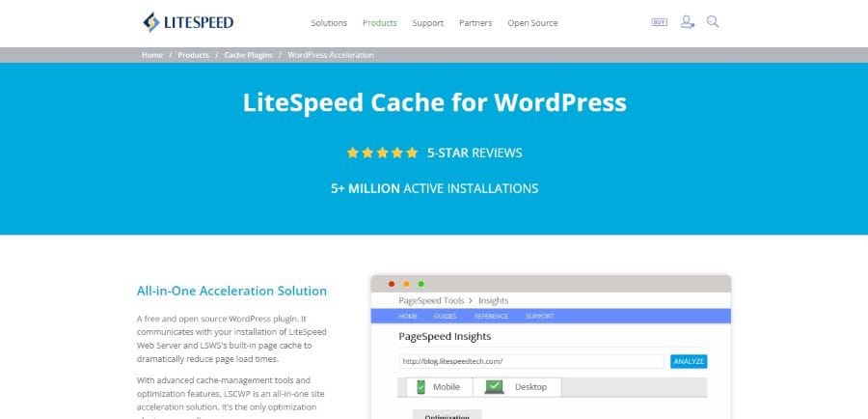Click the search magnifier icon
This screenshot has width=868, height=419.
[713, 21]
